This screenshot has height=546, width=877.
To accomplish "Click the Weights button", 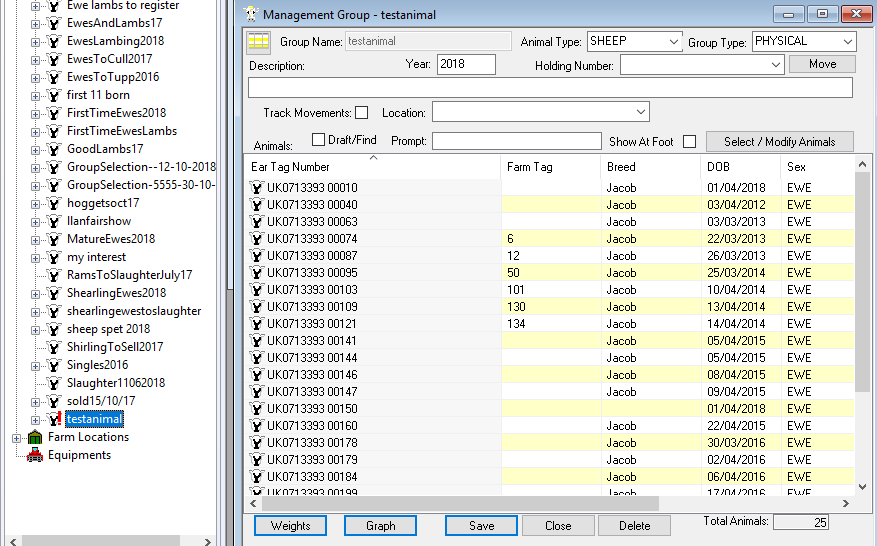I will pyautogui.click(x=290, y=526).
